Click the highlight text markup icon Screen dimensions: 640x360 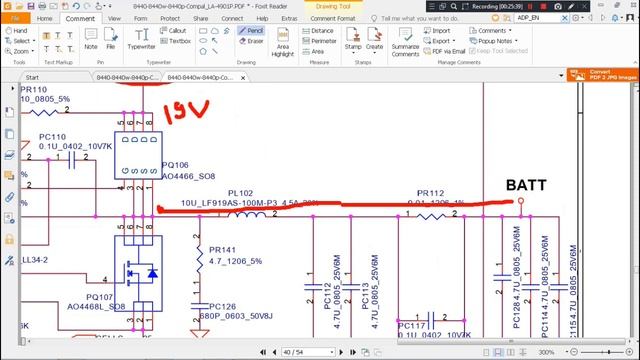47,36
